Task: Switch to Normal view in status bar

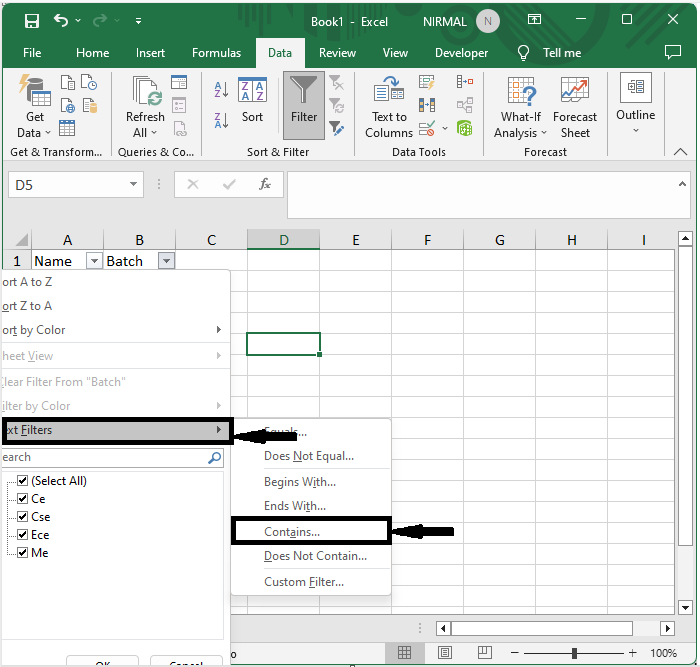Action: coord(404,653)
